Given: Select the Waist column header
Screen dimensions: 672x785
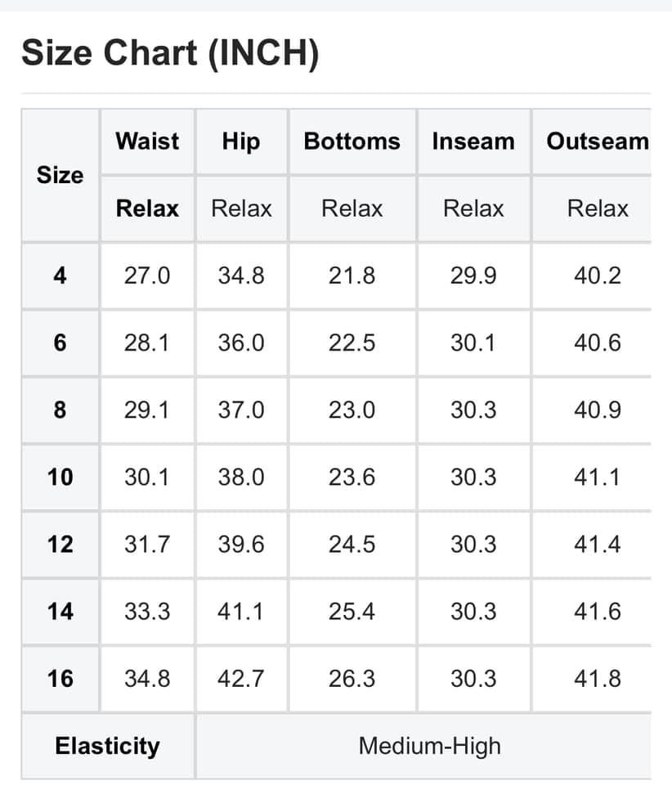Looking at the screenshot, I should pyautogui.click(x=147, y=141).
